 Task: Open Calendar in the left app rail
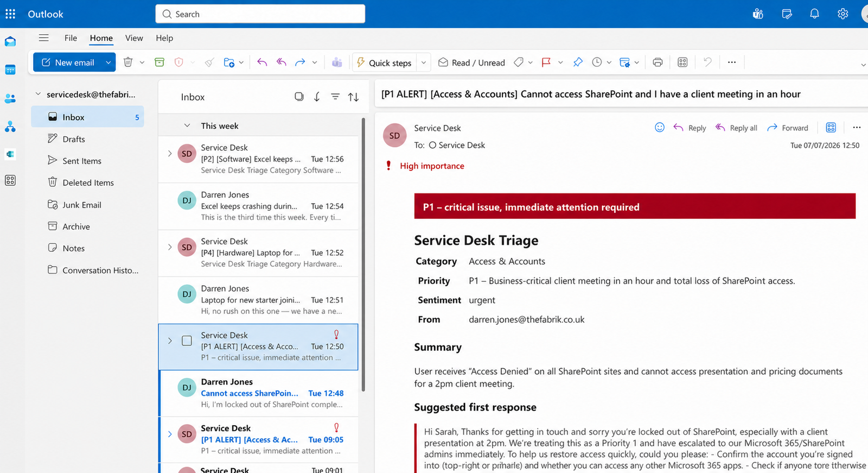tap(10, 70)
